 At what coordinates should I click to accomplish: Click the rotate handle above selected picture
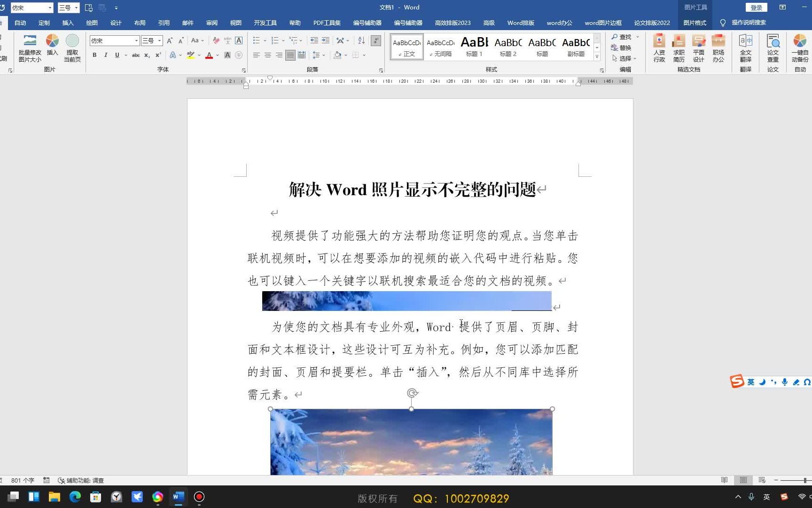point(412,393)
